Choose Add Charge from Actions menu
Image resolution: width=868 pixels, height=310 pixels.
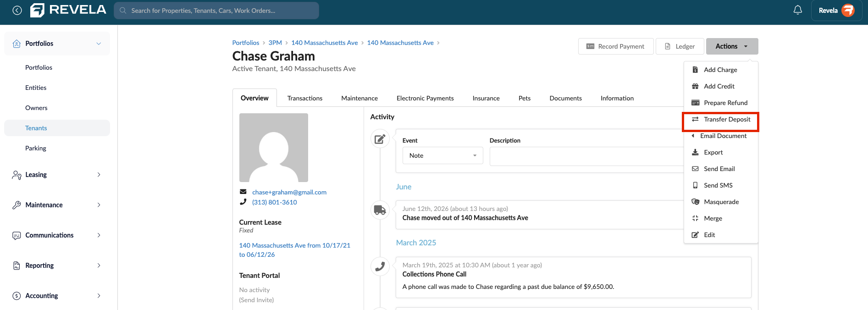pyautogui.click(x=720, y=70)
